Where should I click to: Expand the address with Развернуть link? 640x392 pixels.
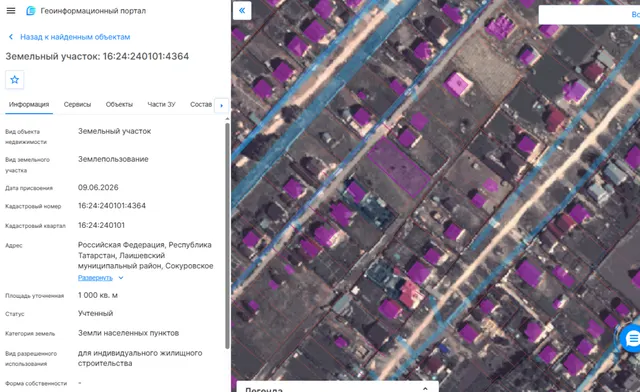[x=95, y=278]
